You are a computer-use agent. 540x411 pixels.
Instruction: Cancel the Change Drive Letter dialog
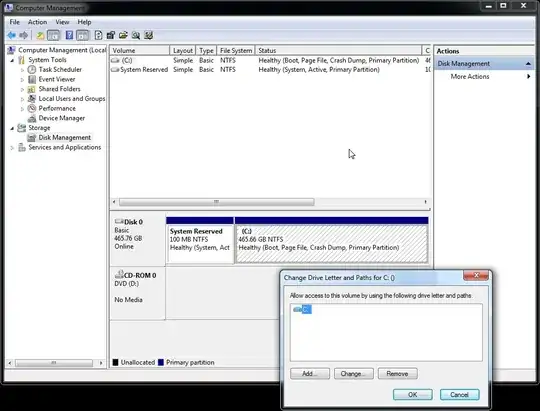click(459, 394)
